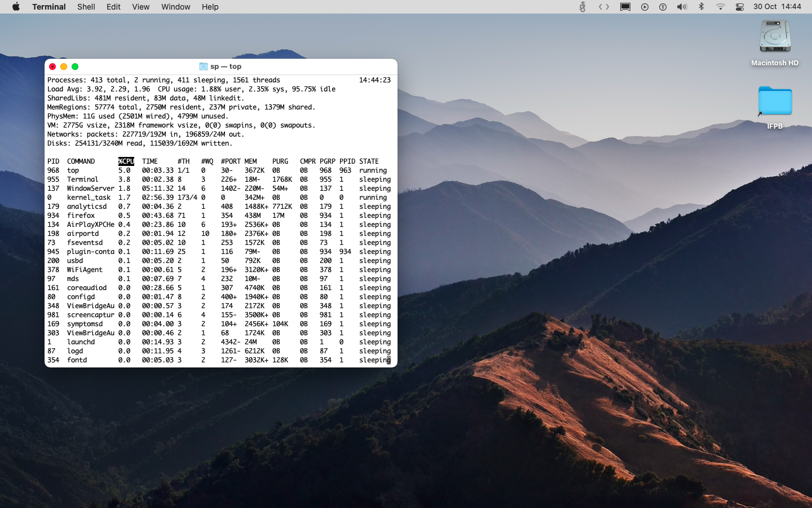Close the top Terminal window

click(52, 67)
